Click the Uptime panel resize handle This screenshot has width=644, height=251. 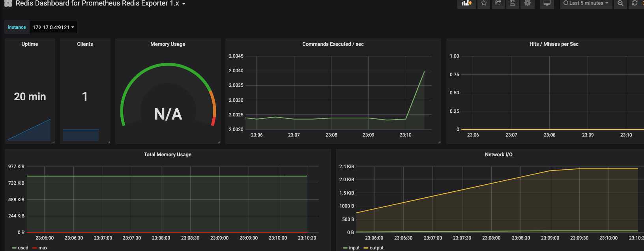point(54,142)
